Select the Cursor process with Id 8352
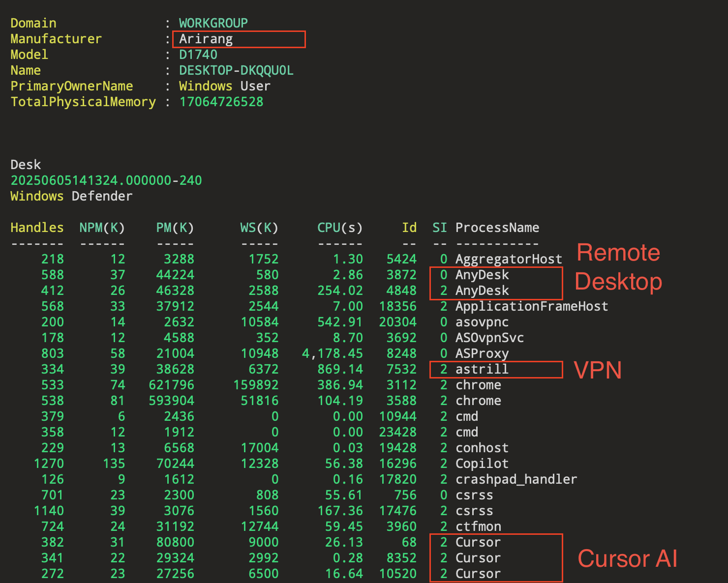 tap(478, 558)
